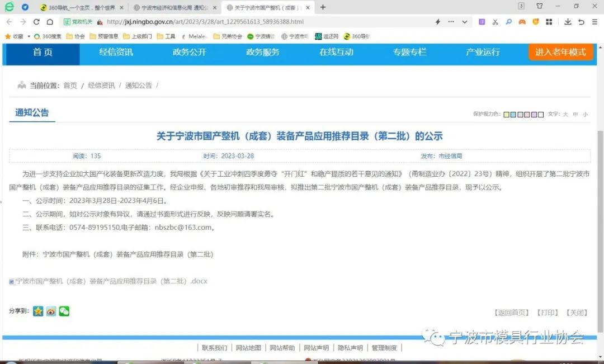The height and width of the screenshot is (364, 604).
Task: Switch to the 政务公开 navigation tab
Action: tap(188, 52)
